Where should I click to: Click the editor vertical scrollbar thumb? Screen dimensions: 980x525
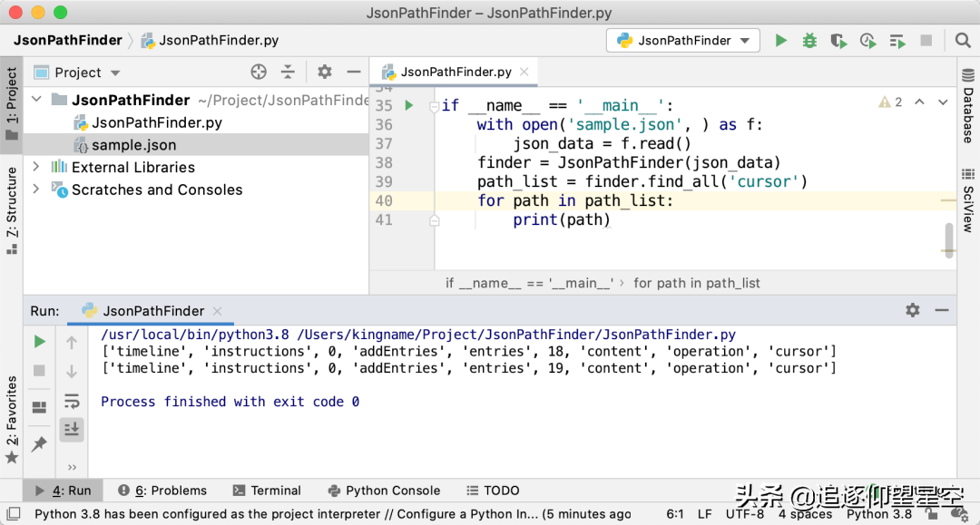(949, 240)
